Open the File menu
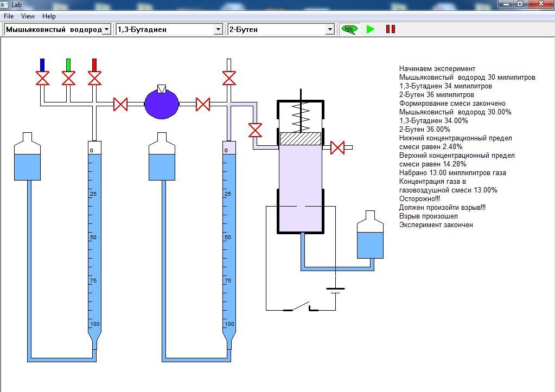The image size is (555, 392). tap(9, 16)
